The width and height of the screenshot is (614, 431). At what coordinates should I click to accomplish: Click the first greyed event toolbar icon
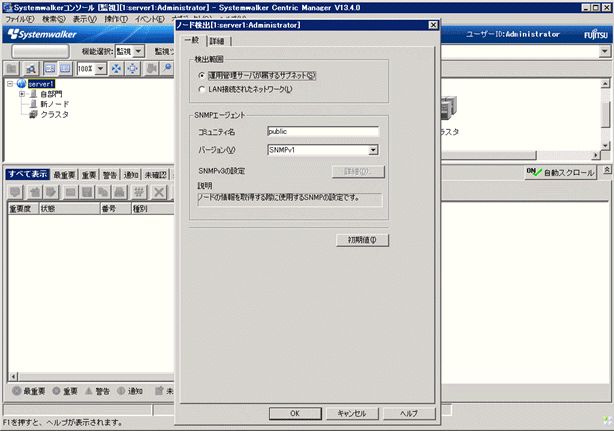(15, 192)
